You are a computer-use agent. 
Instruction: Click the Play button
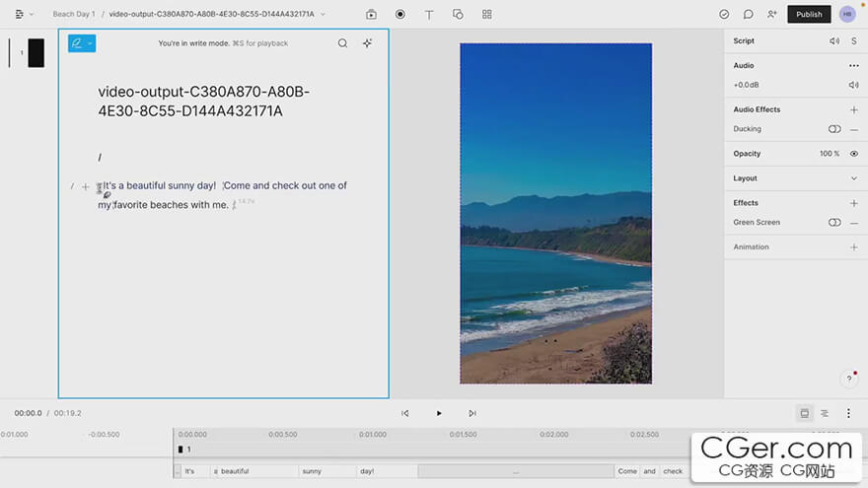point(439,413)
